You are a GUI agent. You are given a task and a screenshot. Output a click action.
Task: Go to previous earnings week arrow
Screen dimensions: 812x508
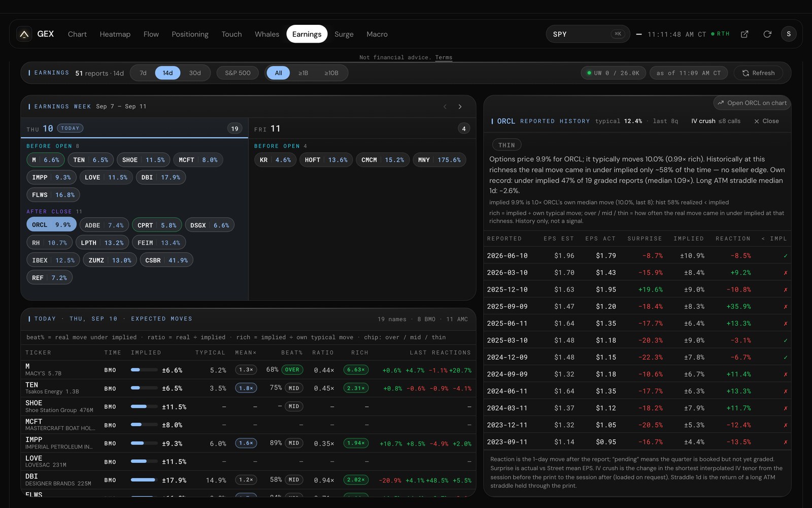(x=445, y=107)
